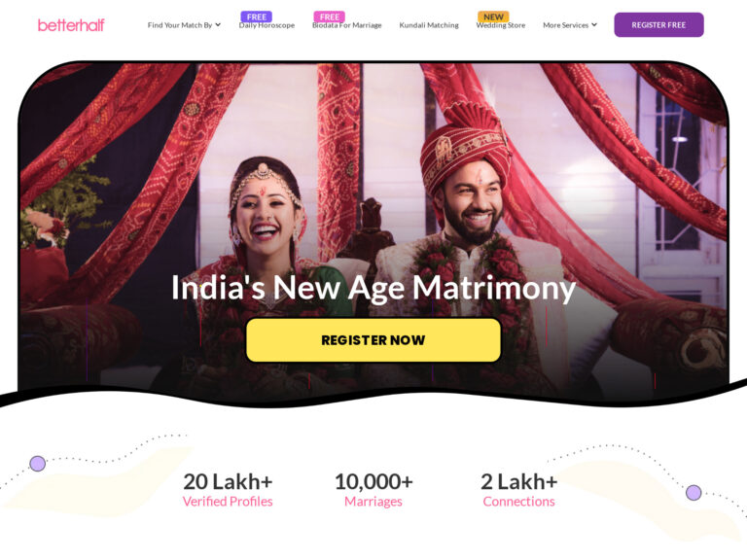Open the Daily Horoscope link
The image size is (747, 560).
(x=267, y=25)
